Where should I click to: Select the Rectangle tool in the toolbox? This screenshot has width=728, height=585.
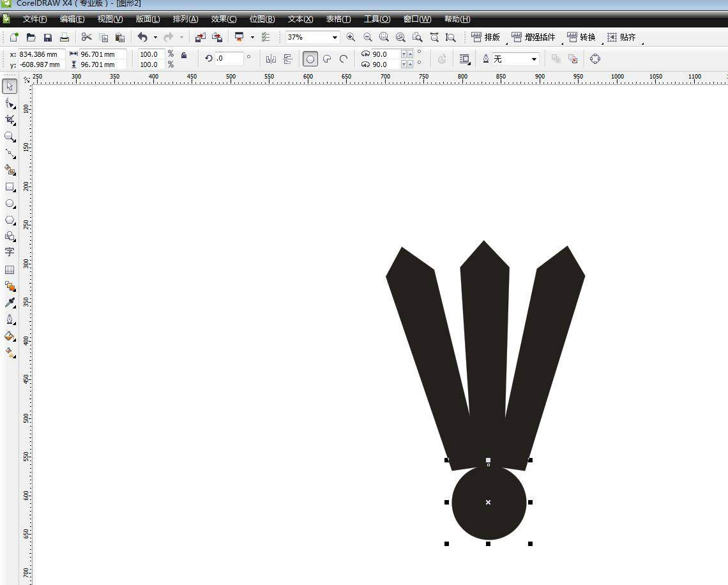pyautogui.click(x=10, y=187)
